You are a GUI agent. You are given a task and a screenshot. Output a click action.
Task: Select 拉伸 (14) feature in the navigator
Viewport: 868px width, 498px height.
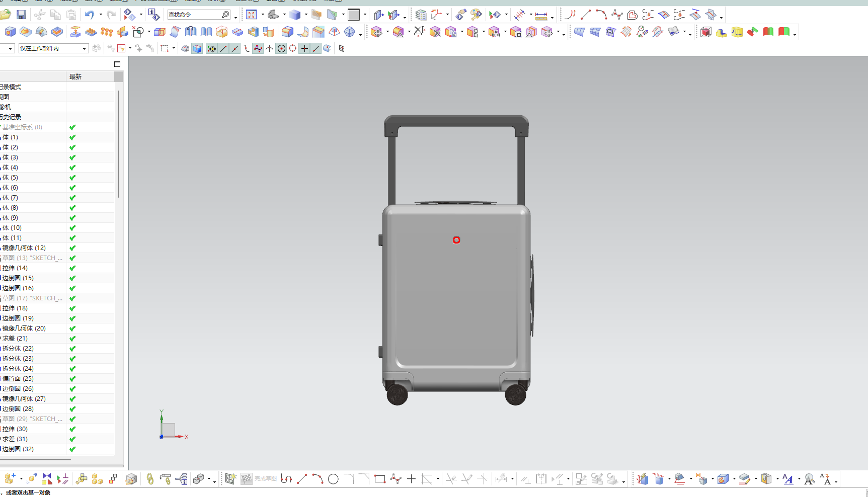click(x=15, y=268)
